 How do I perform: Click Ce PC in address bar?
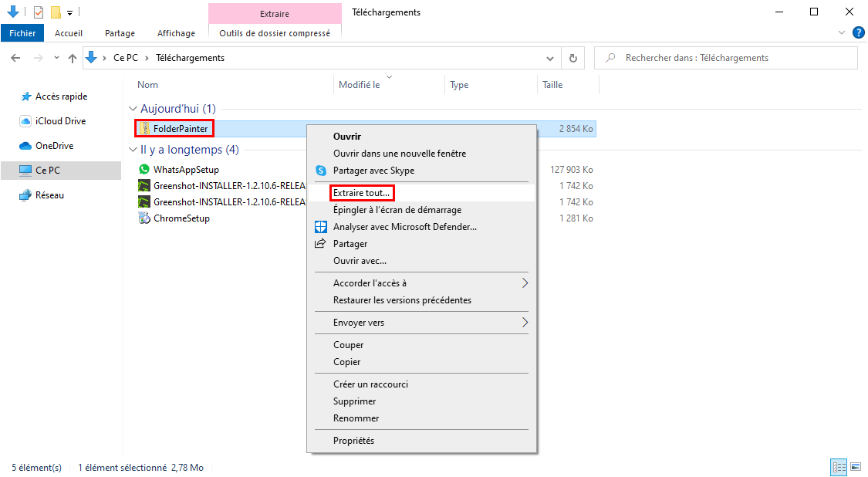tap(126, 58)
